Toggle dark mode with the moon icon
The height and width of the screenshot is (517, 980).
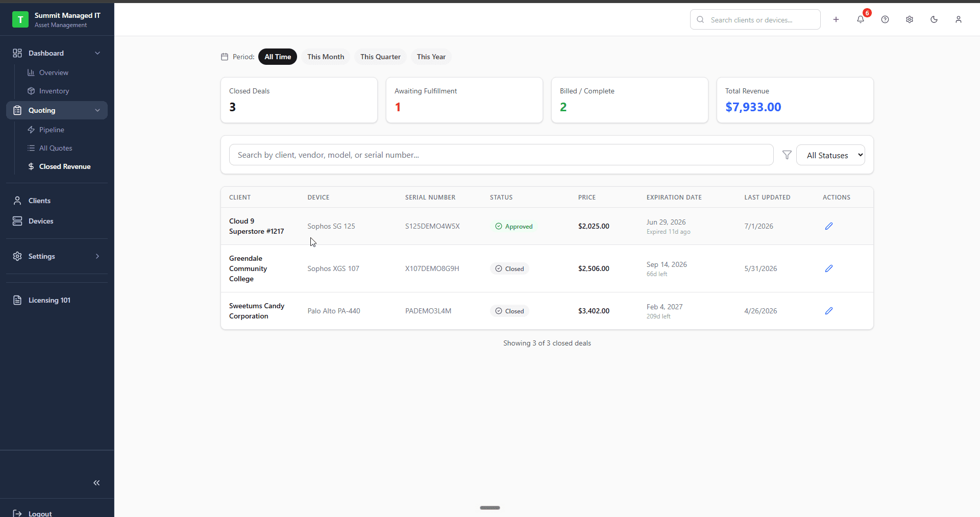point(934,19)
